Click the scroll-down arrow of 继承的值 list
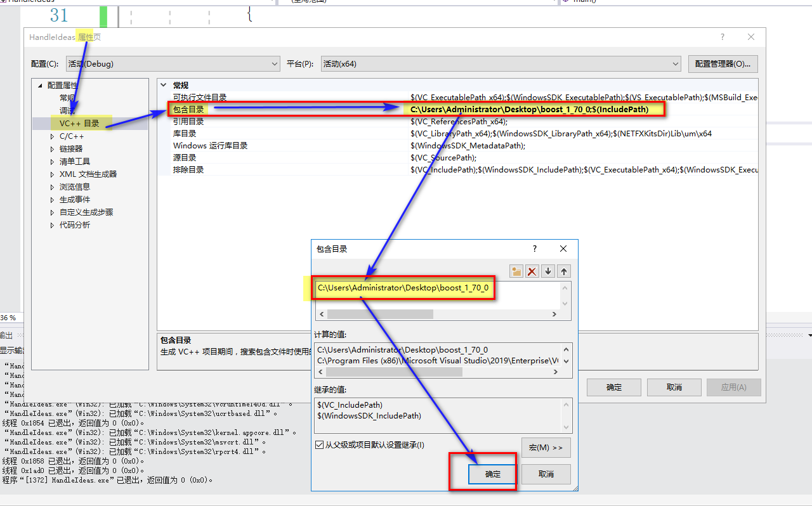This screenshot has width=812, height=506. tap(566, 427)
